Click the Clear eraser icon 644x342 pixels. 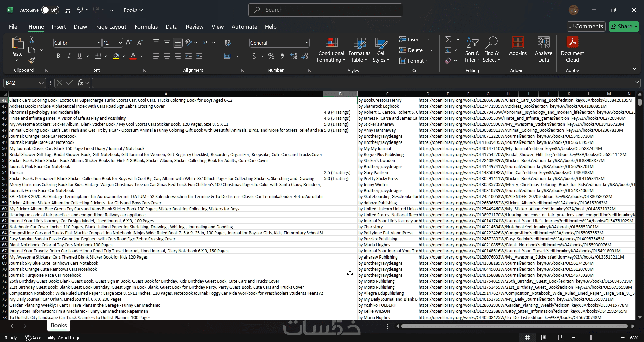[448, 61]
